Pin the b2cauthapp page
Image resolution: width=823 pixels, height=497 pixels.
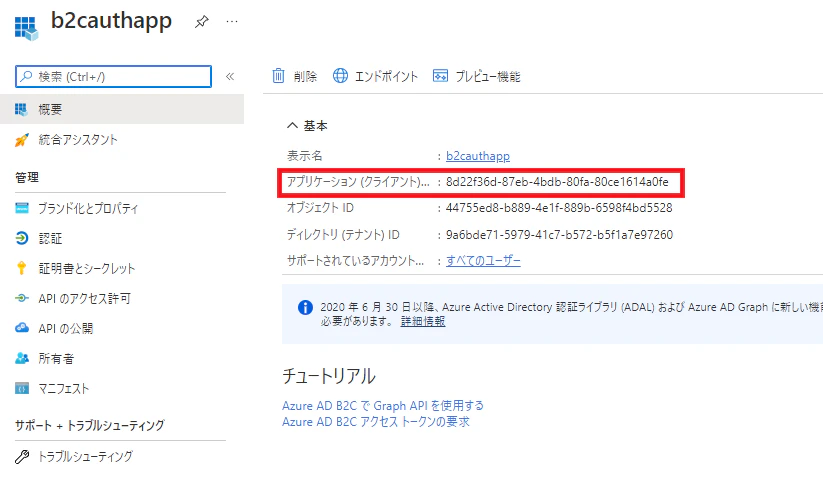point(202,22)
